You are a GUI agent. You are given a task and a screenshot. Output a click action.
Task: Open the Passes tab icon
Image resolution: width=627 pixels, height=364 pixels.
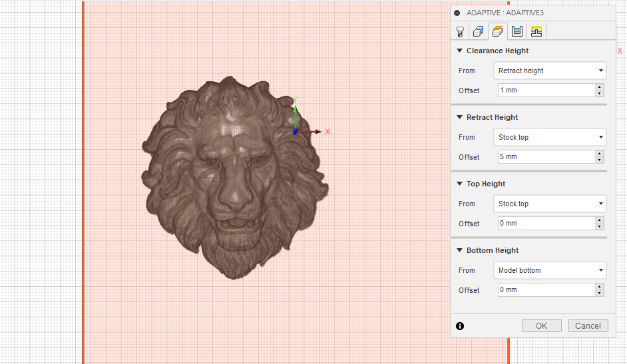tap(517, 31)
